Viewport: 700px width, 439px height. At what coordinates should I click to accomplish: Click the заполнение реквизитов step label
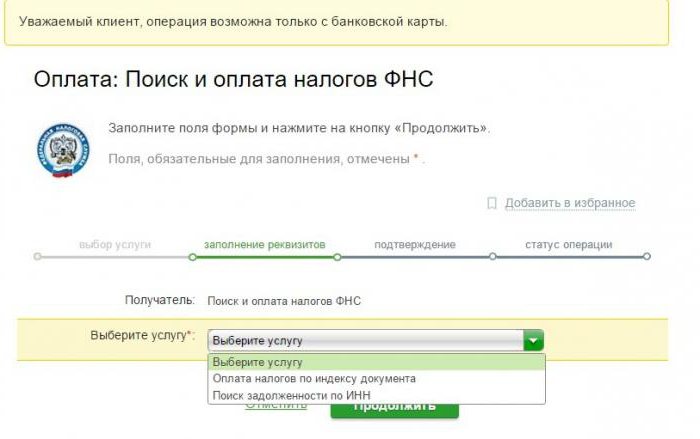pyautogui.click(x=264, y=244)
